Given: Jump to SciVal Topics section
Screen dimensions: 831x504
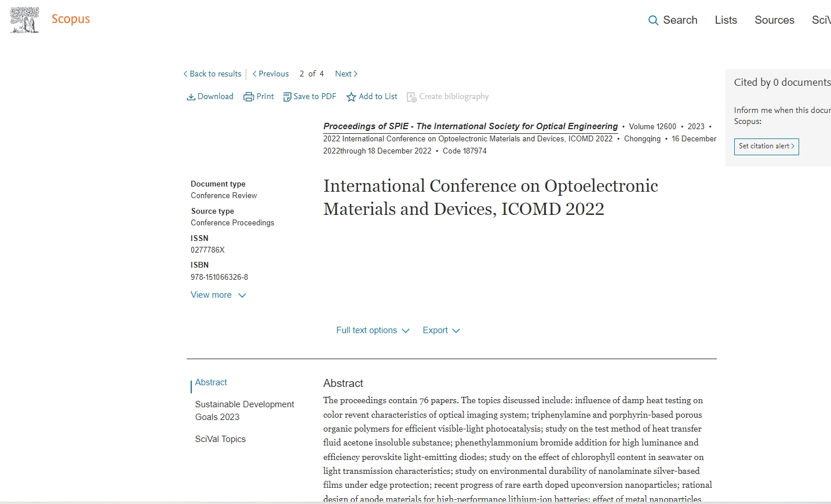Looking at the screenshot, I should click(220, 439).
